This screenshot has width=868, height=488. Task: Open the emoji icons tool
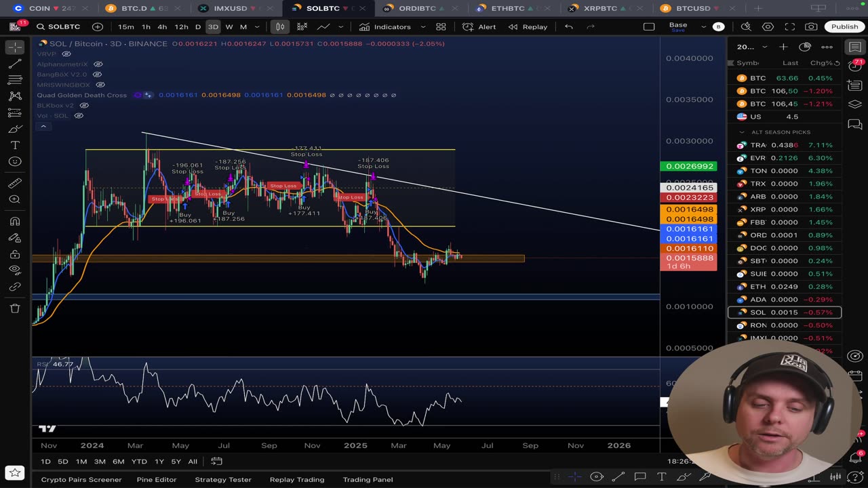14,161
